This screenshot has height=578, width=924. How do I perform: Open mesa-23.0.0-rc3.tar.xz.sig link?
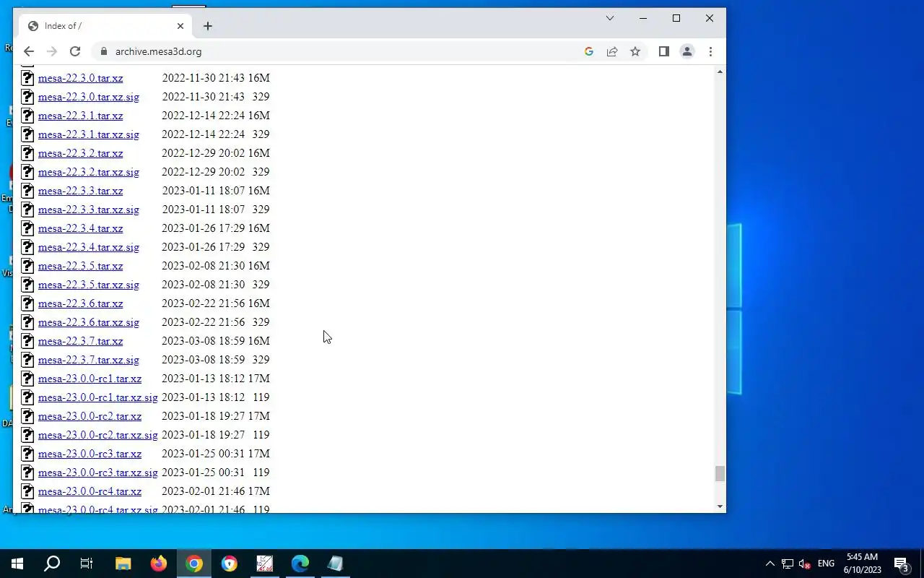click(97, 473)
